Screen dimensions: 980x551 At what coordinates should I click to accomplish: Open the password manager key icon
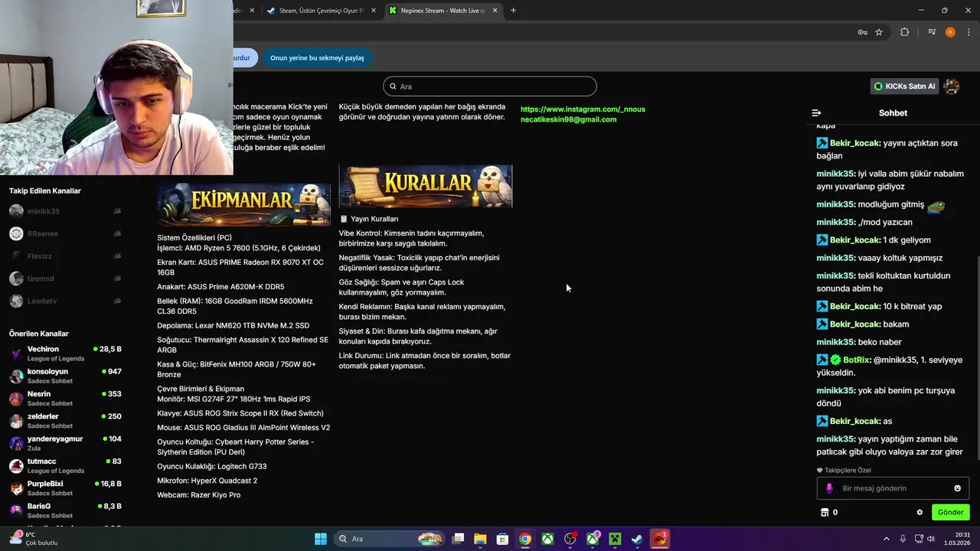pos(862,32)
